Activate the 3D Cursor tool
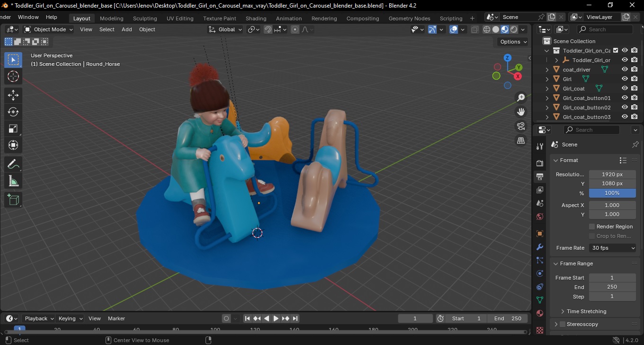This screenshot has height=345, width=644. pyautogui.click(x=13, y=76)
